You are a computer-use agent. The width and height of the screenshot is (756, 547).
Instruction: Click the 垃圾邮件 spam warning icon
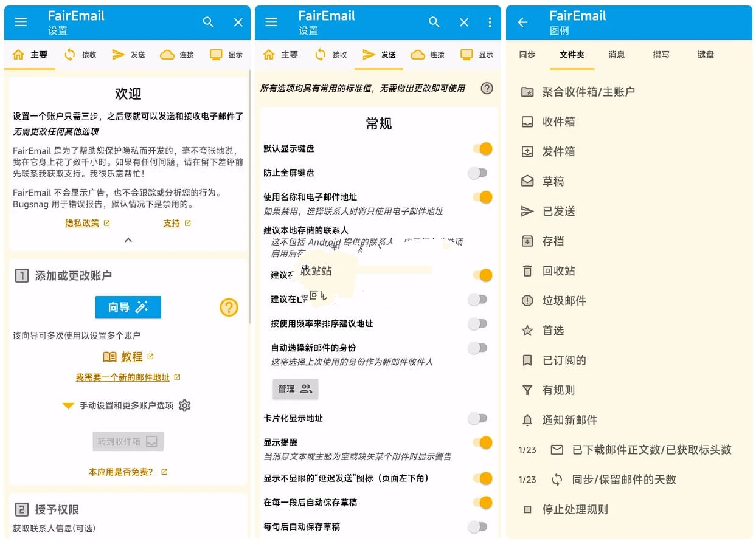point(527,300)
